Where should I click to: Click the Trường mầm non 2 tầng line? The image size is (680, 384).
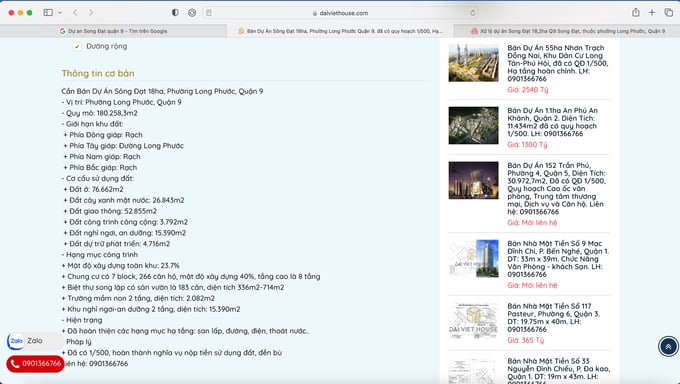click(x=138, y=298)
